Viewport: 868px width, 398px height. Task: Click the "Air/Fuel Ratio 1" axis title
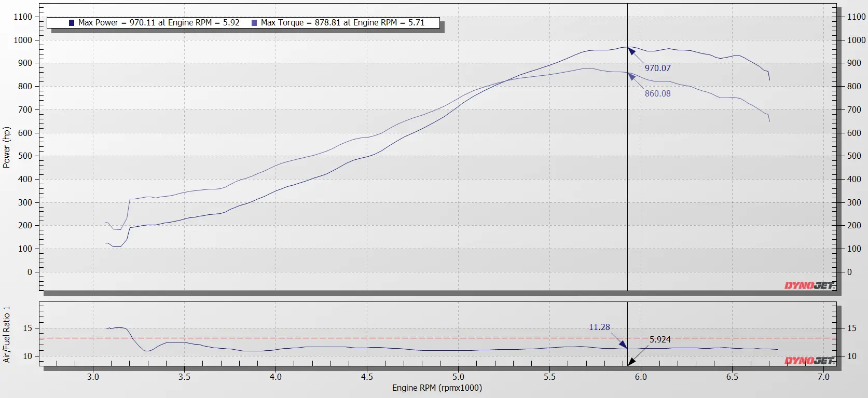[x=6, y=334]
